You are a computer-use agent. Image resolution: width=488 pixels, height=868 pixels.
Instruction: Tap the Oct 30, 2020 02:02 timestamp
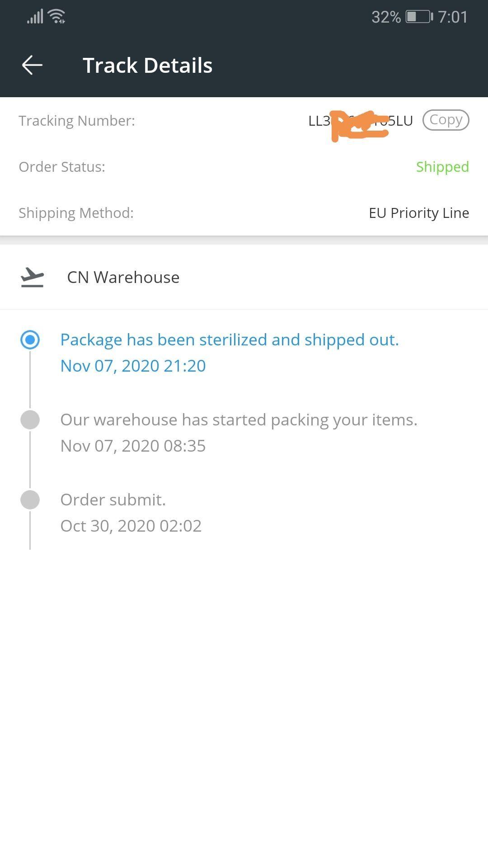pyautogui.click(x=131, y=526)
